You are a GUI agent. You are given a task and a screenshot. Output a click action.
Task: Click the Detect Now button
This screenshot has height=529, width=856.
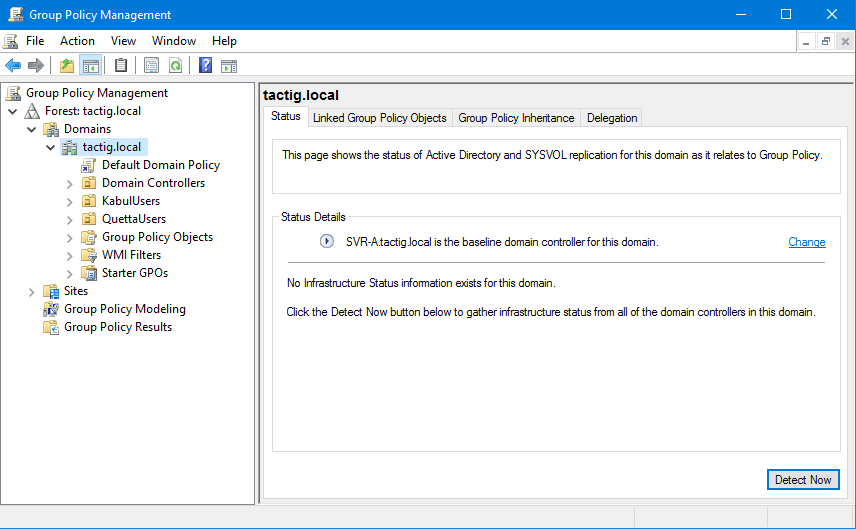point(803,480)
